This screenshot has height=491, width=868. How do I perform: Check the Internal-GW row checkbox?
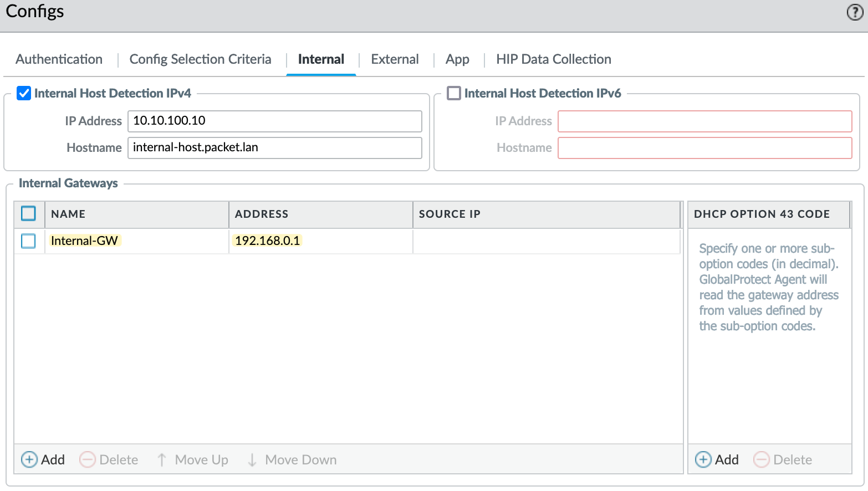coord(28,241)
